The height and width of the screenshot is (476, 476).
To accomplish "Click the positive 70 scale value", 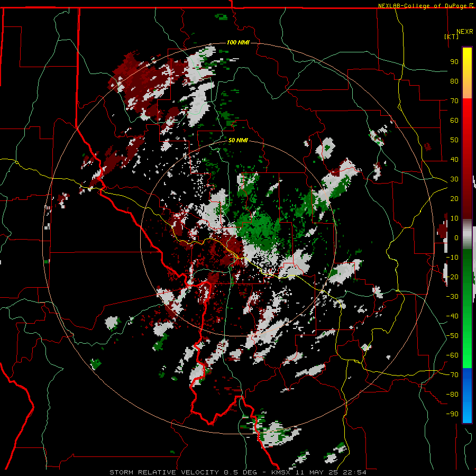I will point(454,101).
